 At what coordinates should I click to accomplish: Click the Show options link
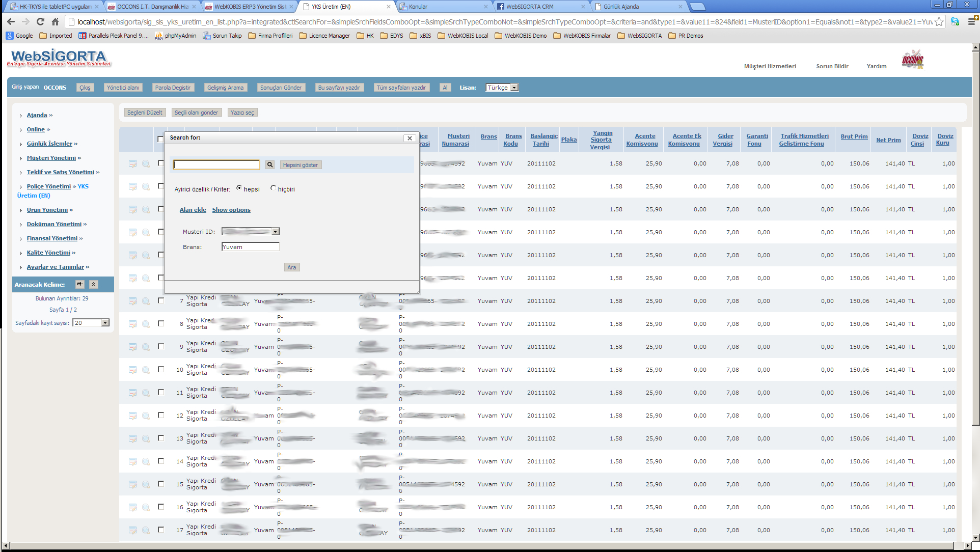coord(231,210)
